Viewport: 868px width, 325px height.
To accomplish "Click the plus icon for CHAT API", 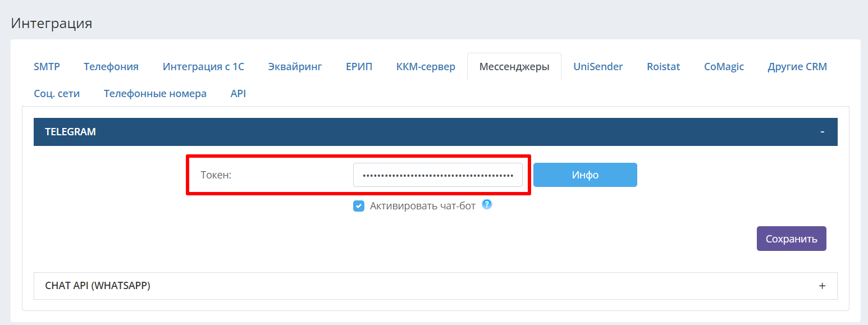I will (x=822, y=286).
